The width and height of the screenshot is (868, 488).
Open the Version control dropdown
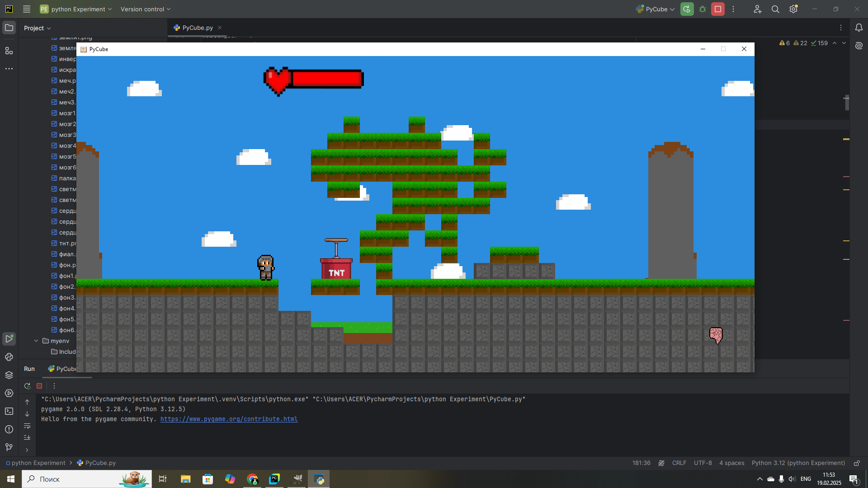tap(146, 9)
